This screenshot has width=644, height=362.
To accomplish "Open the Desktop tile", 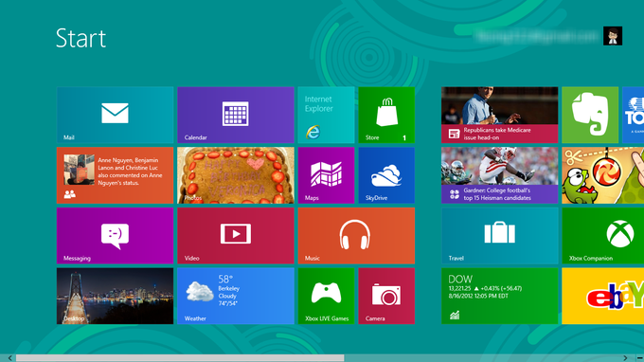I will 115,296.
